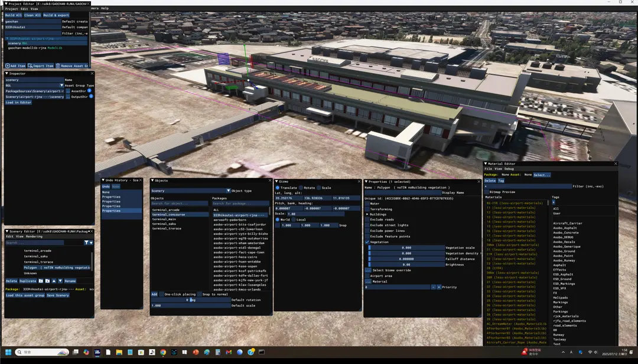This screenshot has height=364, width=638.
Task: Open the Debug menu in Material Editor
Action: 509,169
